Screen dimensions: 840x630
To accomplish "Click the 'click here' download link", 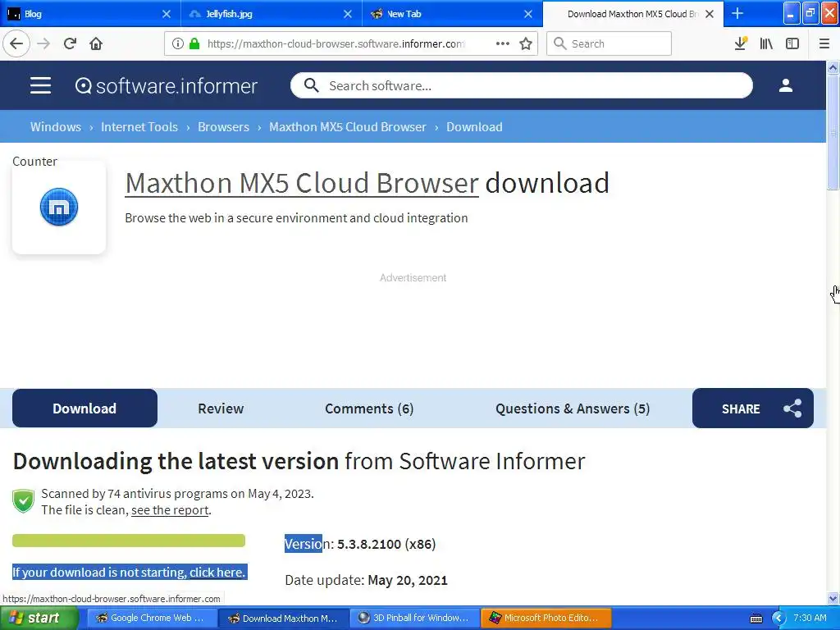I will pyautogui.click(x=217, y=572).
